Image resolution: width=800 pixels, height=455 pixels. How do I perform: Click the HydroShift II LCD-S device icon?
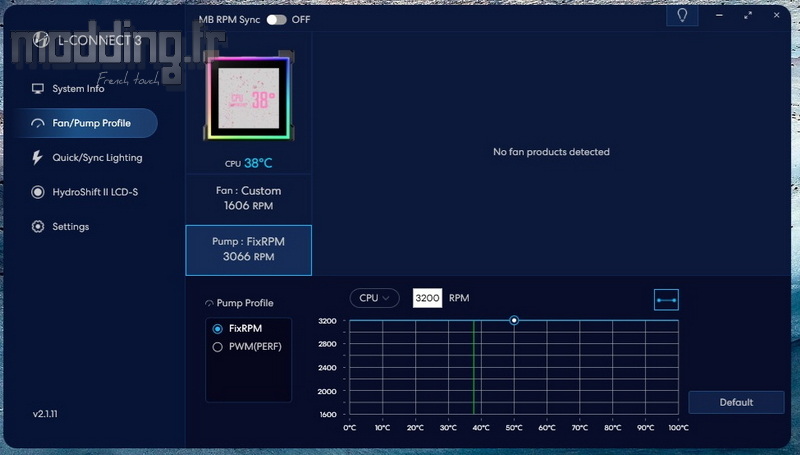[x=38, y=192]
